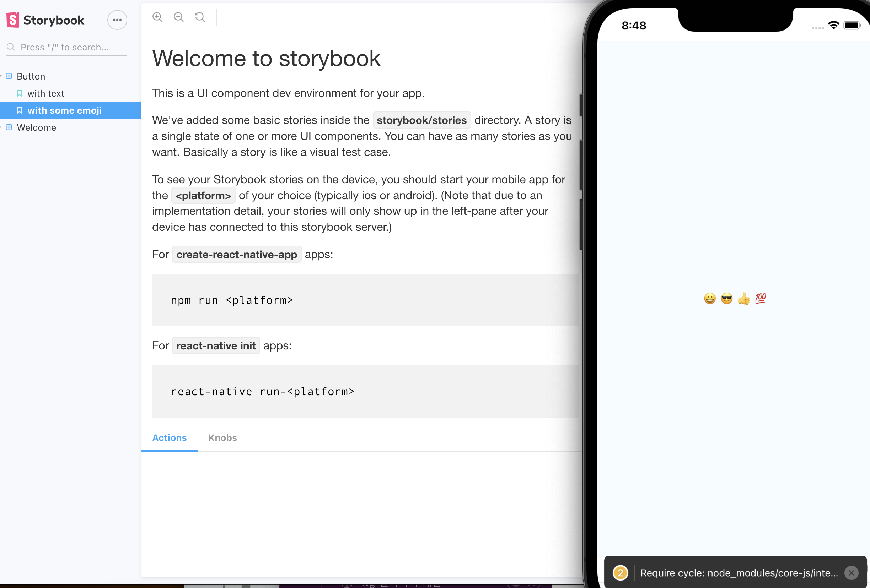870x588 pixels.
Task: Click the Storybook logo icon
Action: (13, 20)
